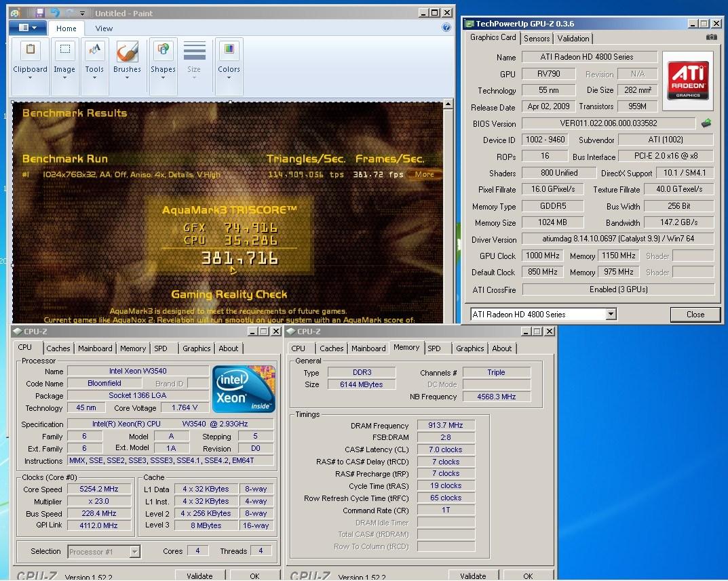Select the Paint Home tab

66,28
